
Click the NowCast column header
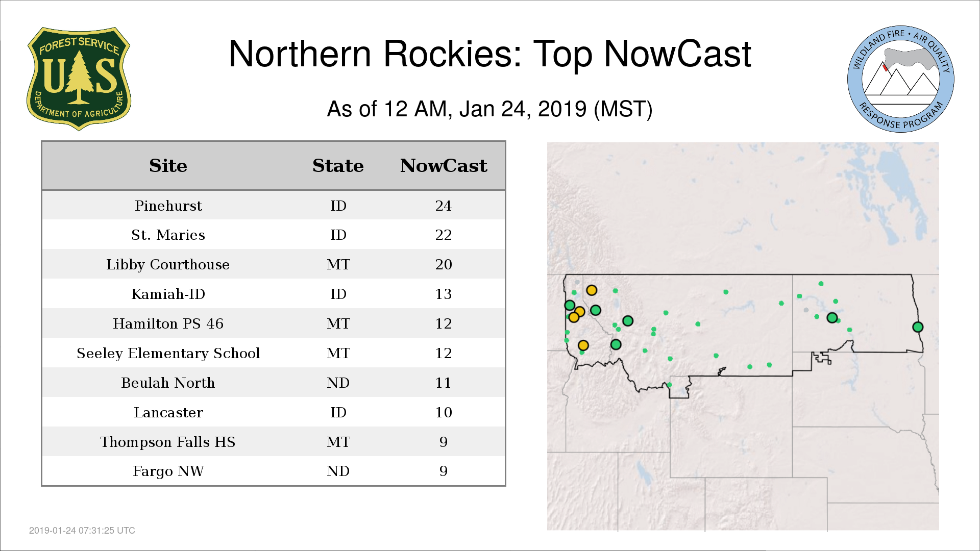coord(443,166)
